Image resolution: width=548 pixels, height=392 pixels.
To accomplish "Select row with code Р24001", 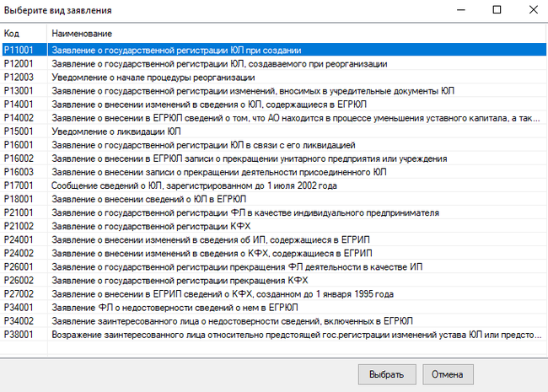I will 211,239.
